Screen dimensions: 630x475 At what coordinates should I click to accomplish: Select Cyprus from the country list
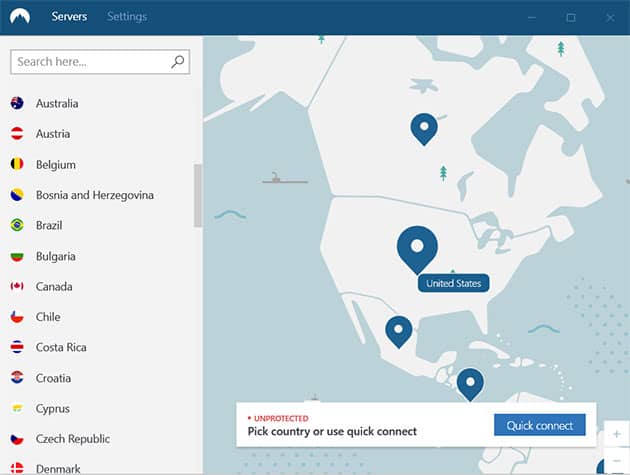(x=53, y=409)
